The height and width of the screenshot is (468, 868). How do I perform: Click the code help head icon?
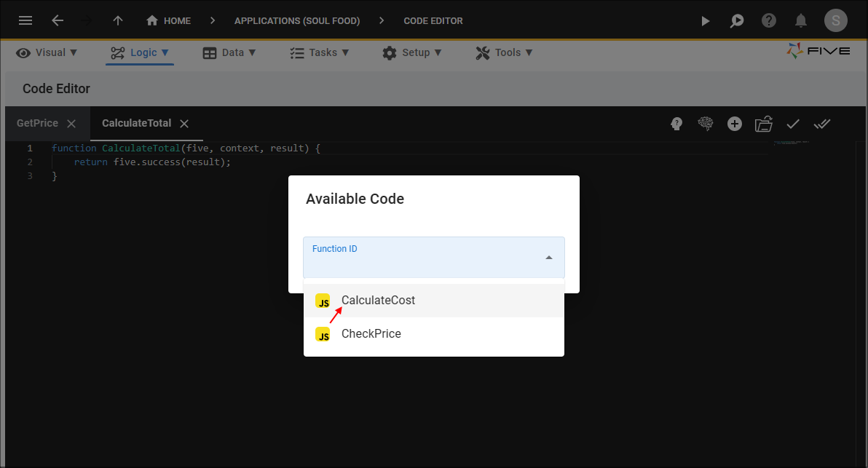[676, 124]
